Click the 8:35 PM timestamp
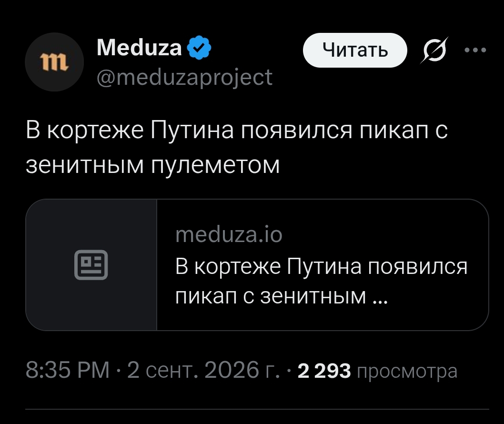 (68, 370)
